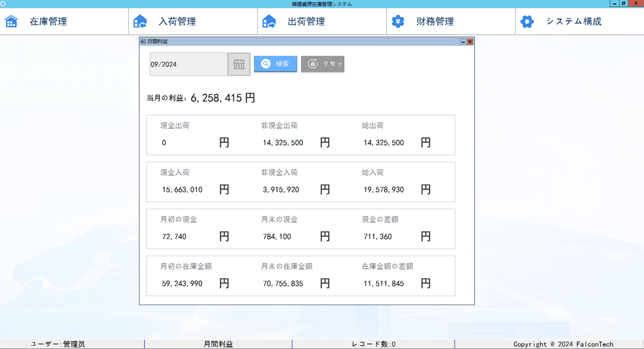Click the 月間利益 status bar label

(x=218, y=344)
